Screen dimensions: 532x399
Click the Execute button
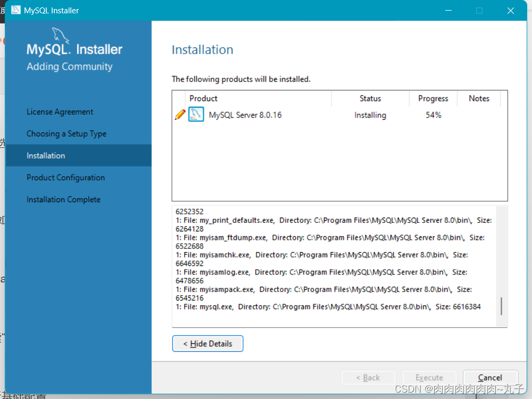click(429, 377)
